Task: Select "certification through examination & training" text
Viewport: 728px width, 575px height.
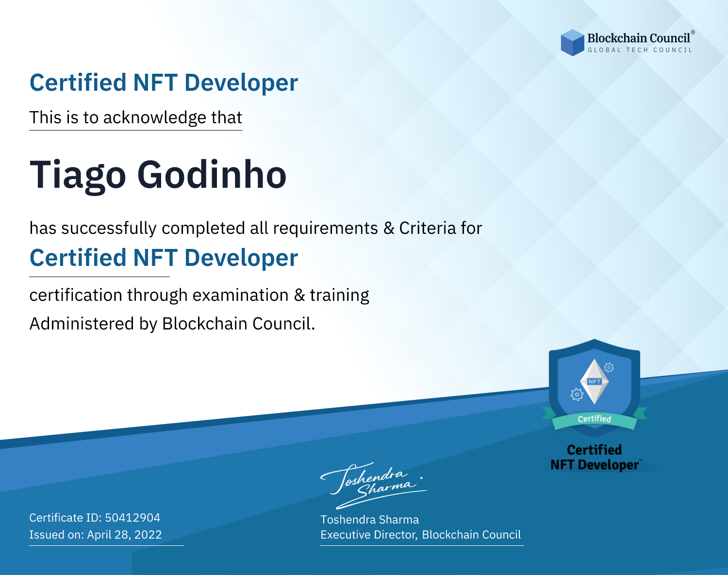Action: click(199, 295)
